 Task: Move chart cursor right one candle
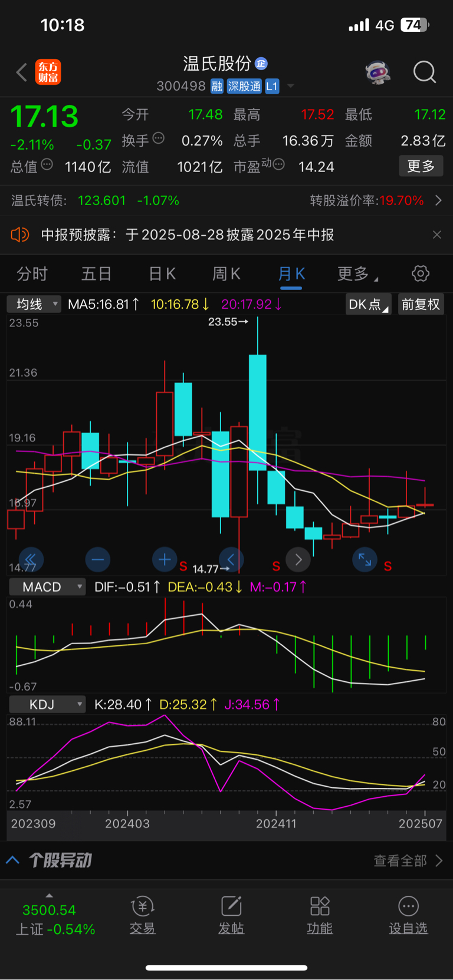tap(298, 559)
